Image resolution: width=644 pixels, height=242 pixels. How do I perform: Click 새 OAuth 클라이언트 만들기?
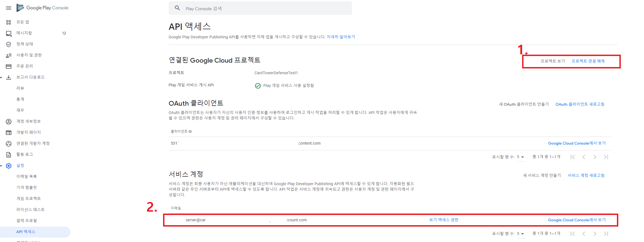524,104
